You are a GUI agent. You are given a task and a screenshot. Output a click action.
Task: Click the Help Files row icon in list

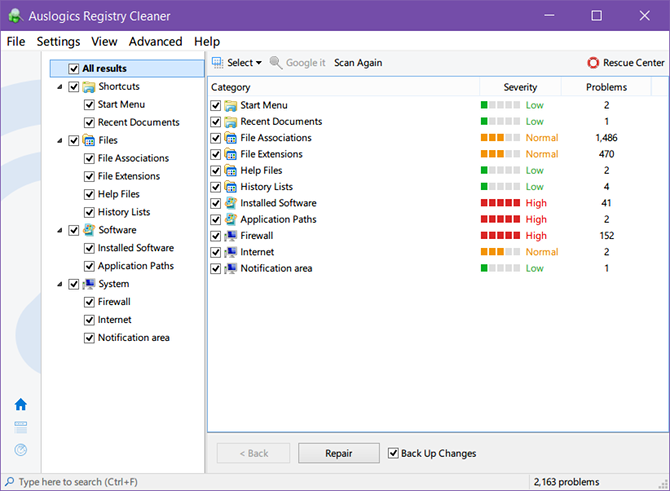point(231,171)
